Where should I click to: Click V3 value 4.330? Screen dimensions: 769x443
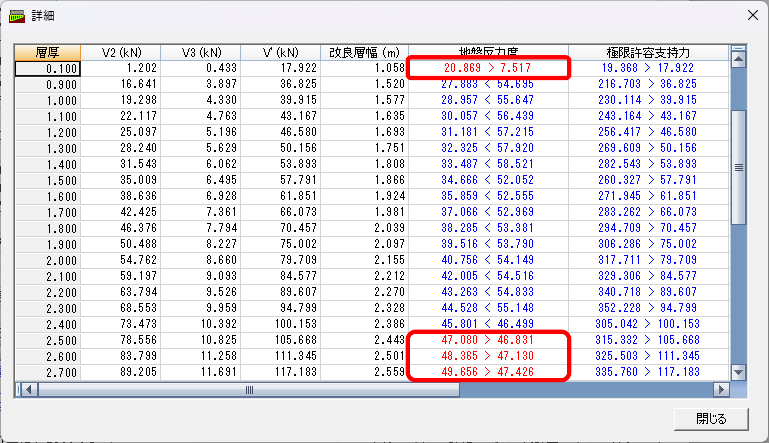coord(201,100)
